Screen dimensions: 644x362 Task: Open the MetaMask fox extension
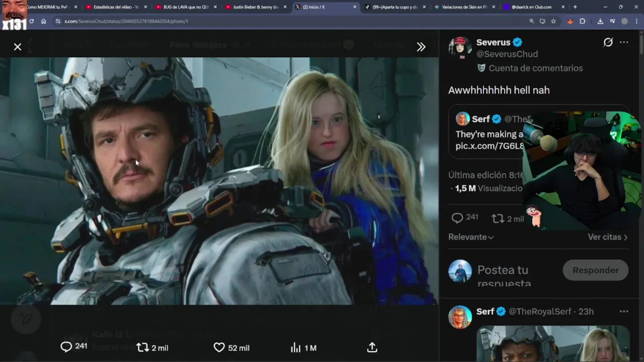click(570, 21)
